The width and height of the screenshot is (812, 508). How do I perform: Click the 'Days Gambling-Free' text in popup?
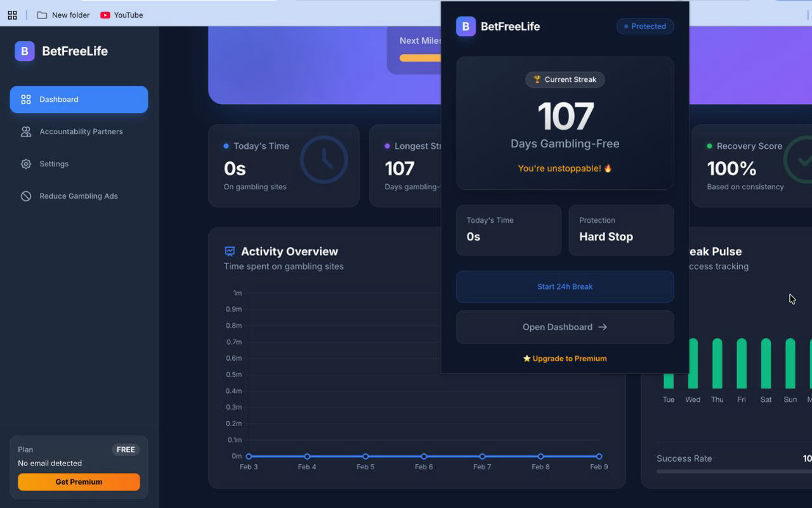pos(565,144)
